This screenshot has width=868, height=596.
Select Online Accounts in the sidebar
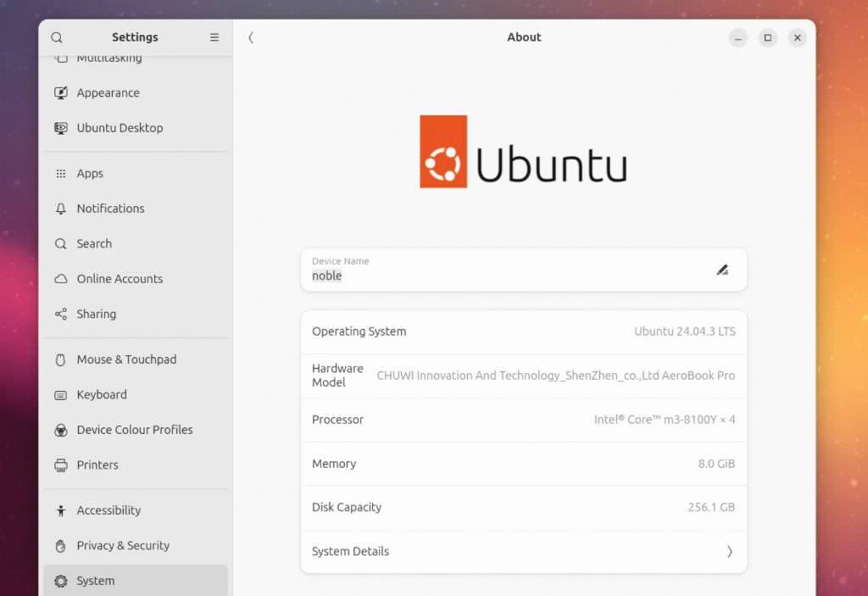136,279
